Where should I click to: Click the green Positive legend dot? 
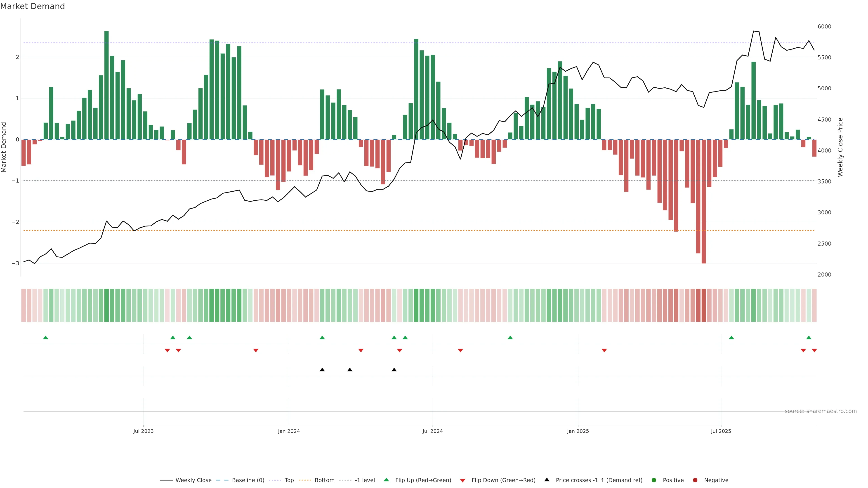(654, 480)
